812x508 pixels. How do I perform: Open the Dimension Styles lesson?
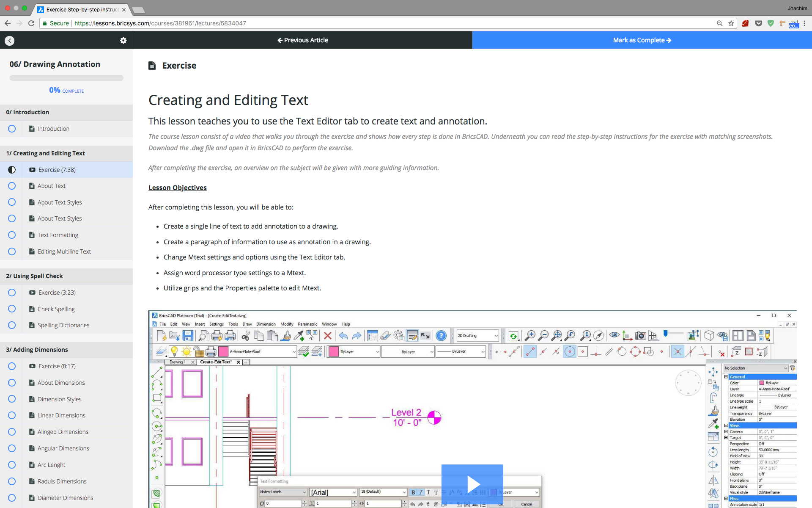(60, 399)
